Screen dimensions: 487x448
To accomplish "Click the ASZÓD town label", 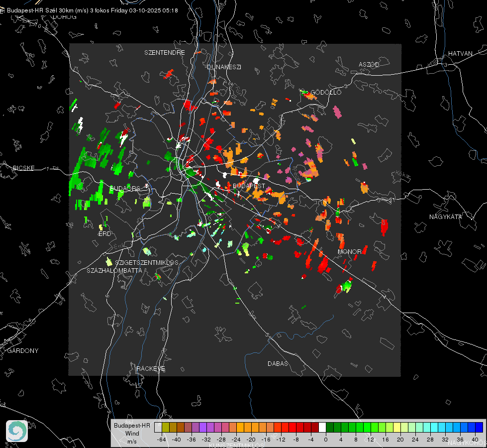I will (369, 64).
